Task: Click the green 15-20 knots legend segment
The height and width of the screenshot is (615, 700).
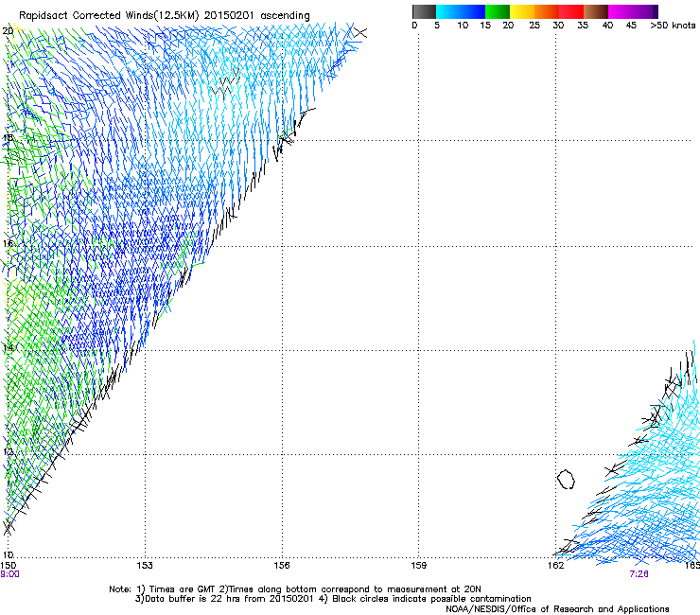Action: 498,11
